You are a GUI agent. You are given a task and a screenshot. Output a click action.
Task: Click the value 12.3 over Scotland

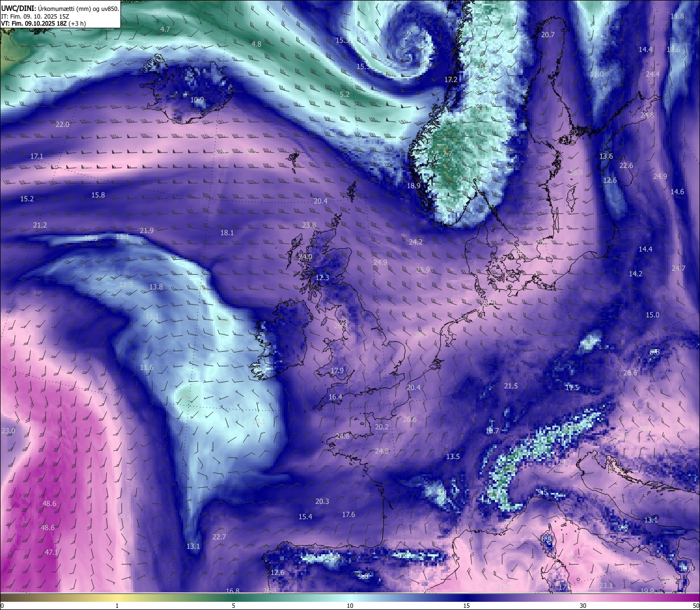tap(323, 277)
